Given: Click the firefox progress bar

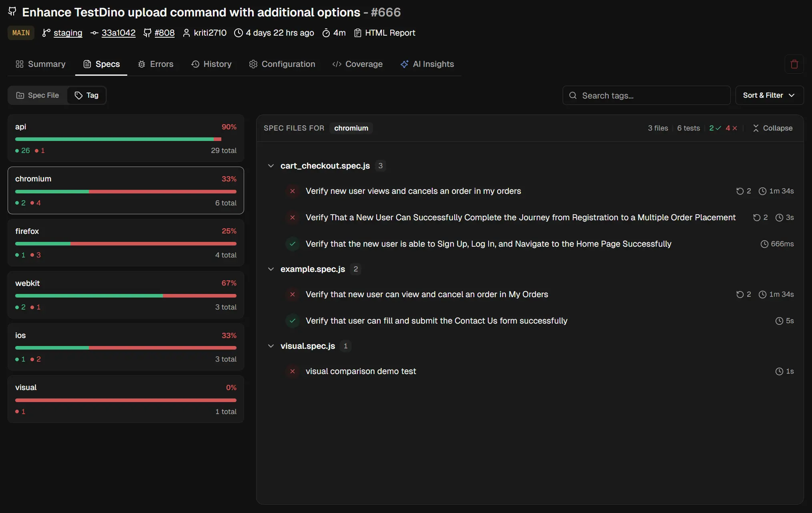Looking at the screenshot, I should point(125,243).
